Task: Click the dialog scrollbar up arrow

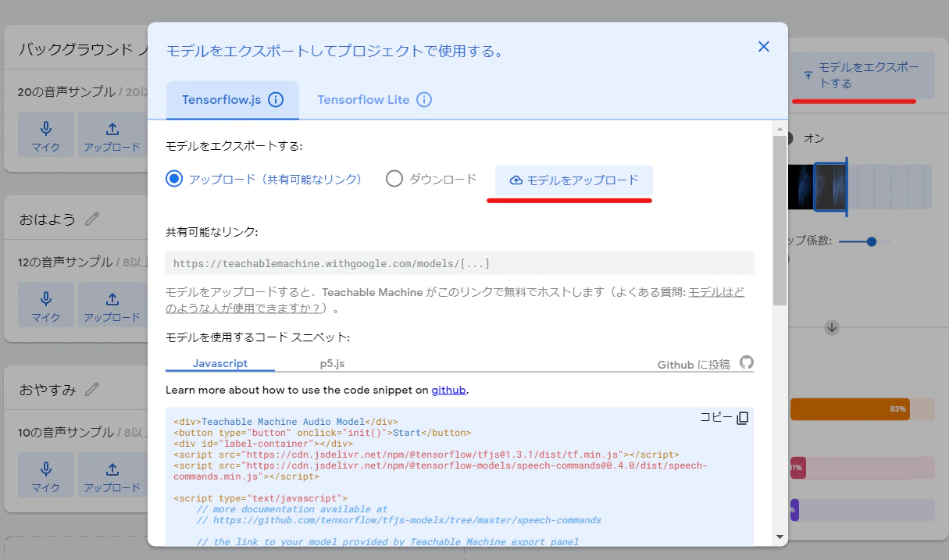Action: [780, 127]
